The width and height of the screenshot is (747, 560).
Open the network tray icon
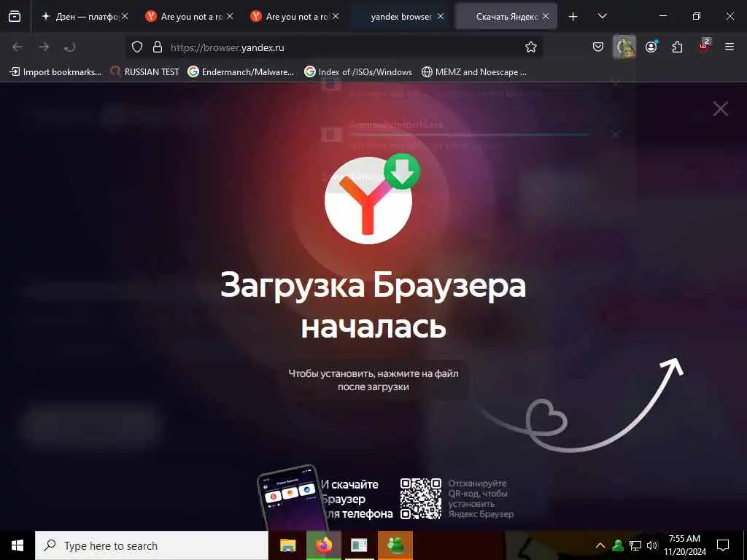(635, 545)
